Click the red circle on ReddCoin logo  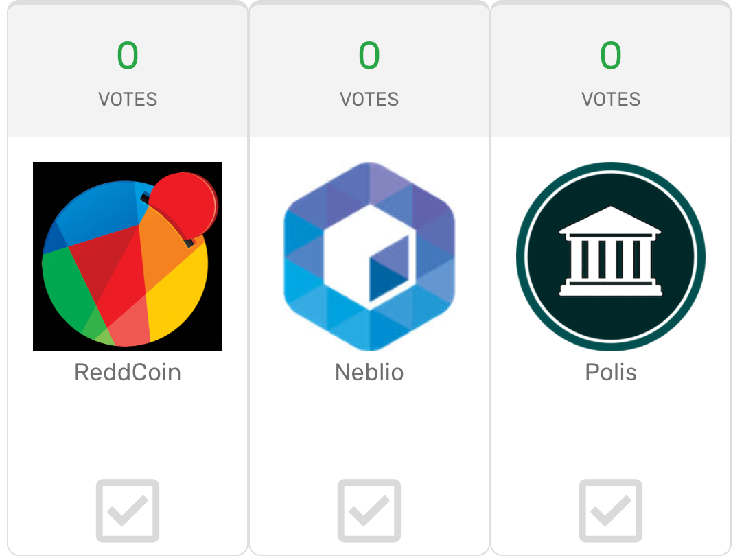pyautogui.click(x=183, y=205)
